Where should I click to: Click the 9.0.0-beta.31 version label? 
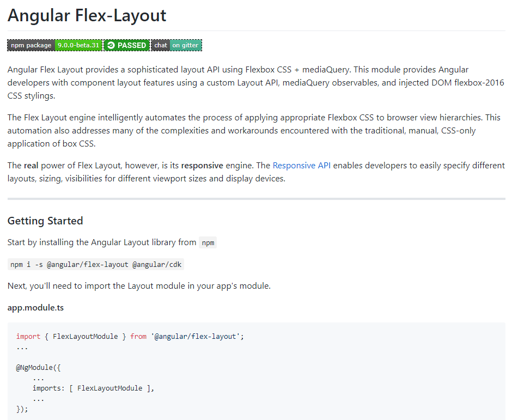click(x=78, y=45)
